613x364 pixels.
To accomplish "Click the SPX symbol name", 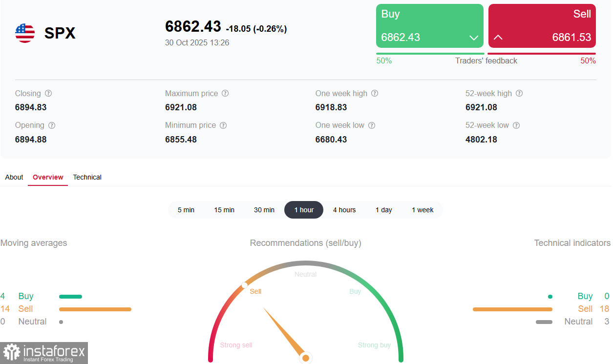I will pyautogui.click(x=60, y=33).
